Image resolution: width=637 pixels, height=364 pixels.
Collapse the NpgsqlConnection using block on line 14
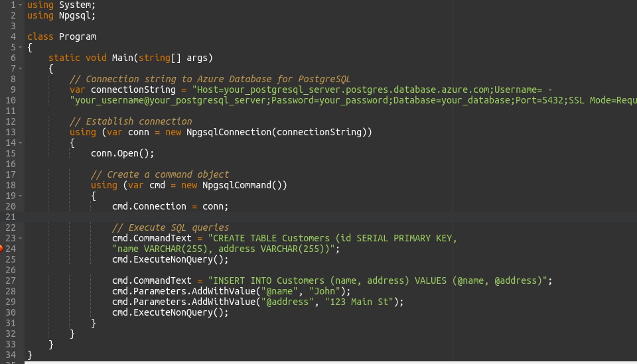20,143
